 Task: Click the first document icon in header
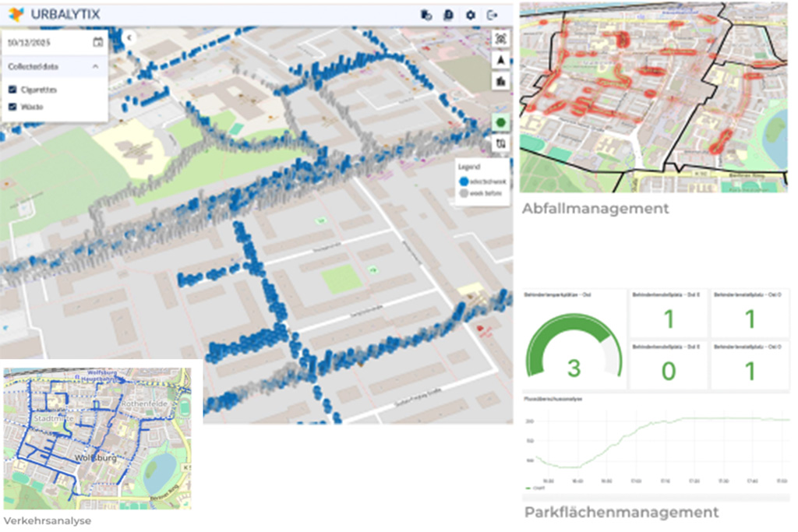(x=425, y=15)
